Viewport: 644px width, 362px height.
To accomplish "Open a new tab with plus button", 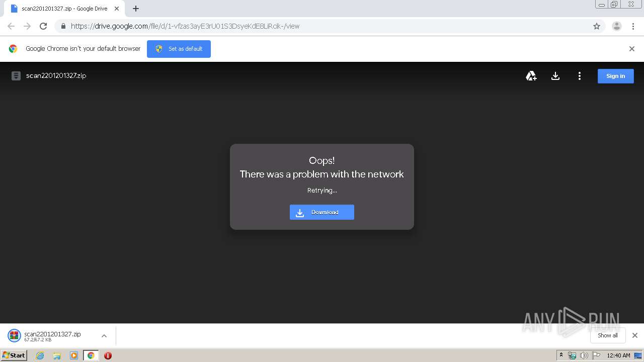I will 136,9.
